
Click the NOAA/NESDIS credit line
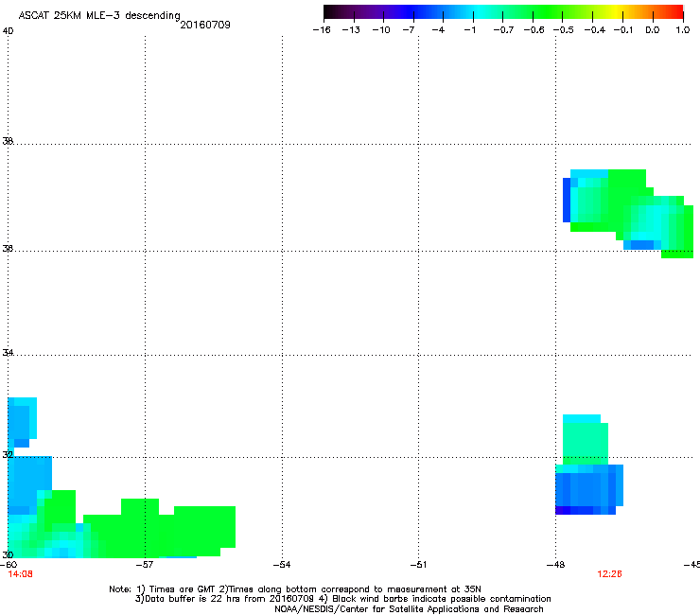[x=409, y=609]
